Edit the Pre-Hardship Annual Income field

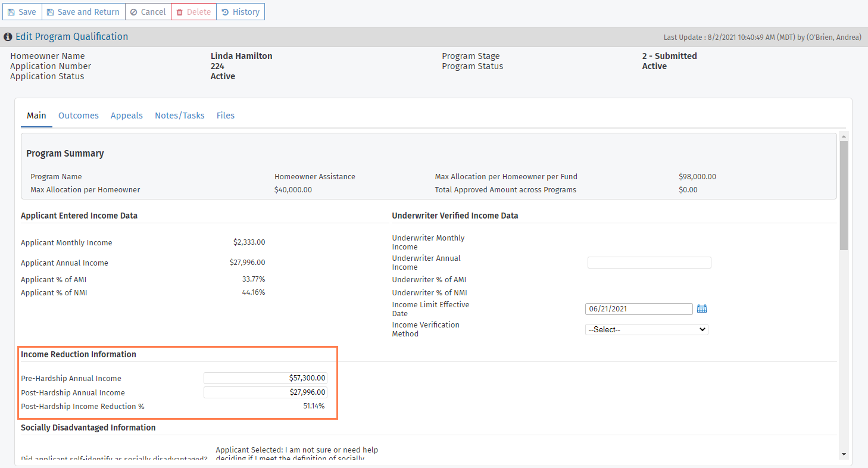click(266, 378)
